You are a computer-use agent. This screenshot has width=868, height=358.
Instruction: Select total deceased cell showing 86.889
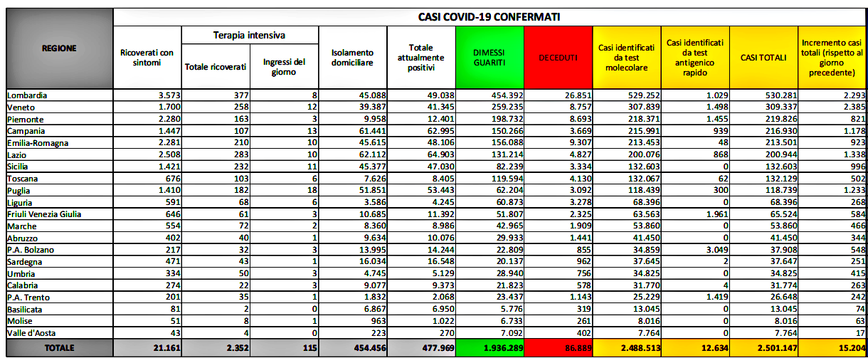pos(557,348)
